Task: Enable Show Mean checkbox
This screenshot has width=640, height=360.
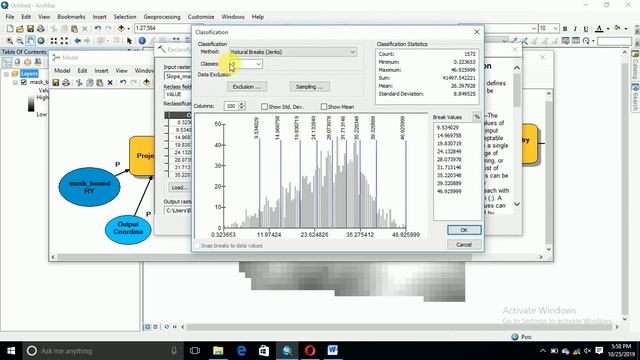Action: [x=324, y=107]
